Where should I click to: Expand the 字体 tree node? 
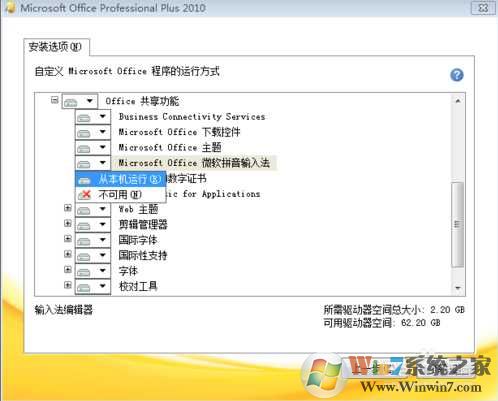(68, 269)
